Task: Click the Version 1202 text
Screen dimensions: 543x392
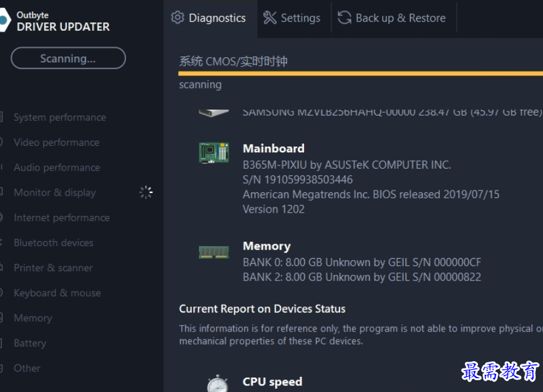Action: 274,209
